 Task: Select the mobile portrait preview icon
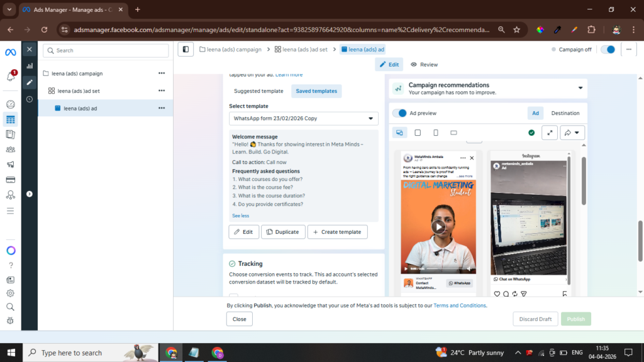point(436,133)
